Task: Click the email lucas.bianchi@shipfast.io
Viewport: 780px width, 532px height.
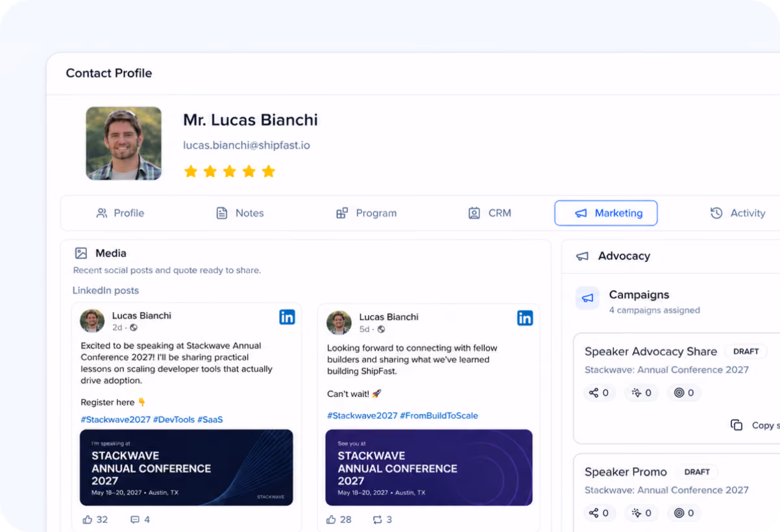Action: [x=247, y=145]
